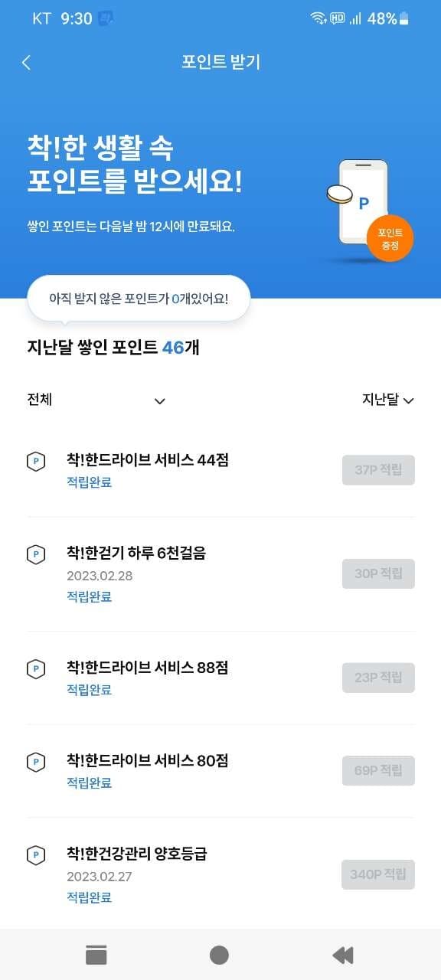The image size is (441, 980).
Task: Tap the P badge next to 착!한걸기 하루 6천걸음
Action: click(x=34, y=554)
